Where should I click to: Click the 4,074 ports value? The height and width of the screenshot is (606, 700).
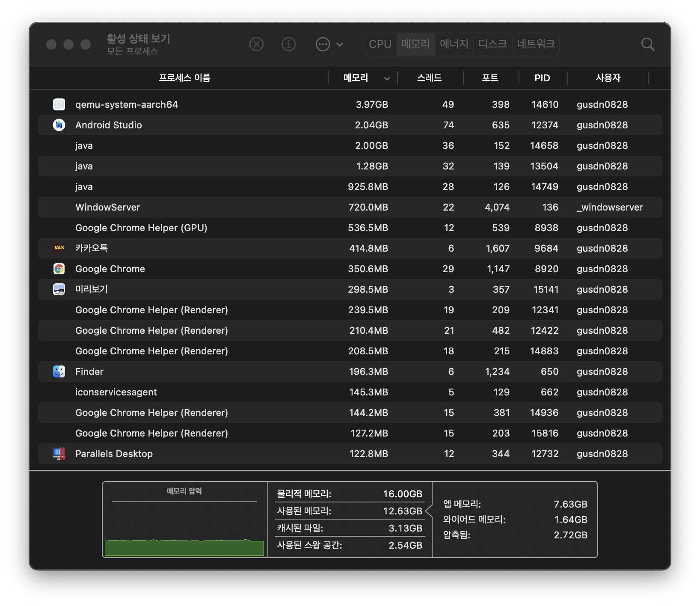click(x=497, y=207)
